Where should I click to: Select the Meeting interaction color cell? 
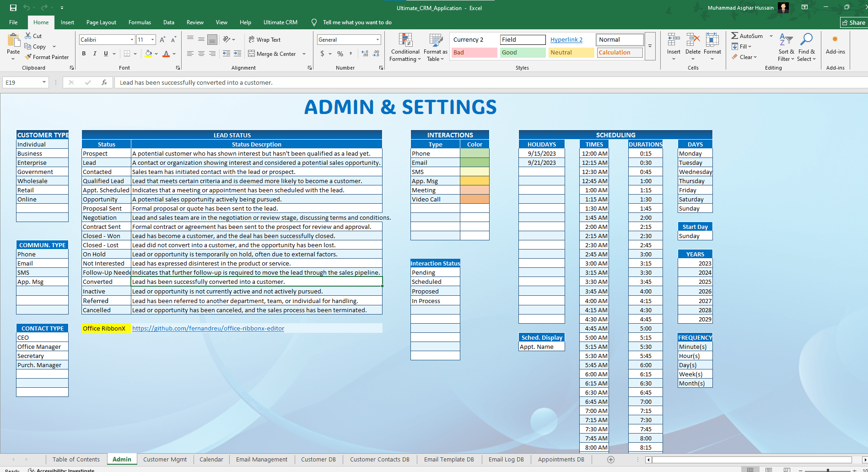coord(474,190)
